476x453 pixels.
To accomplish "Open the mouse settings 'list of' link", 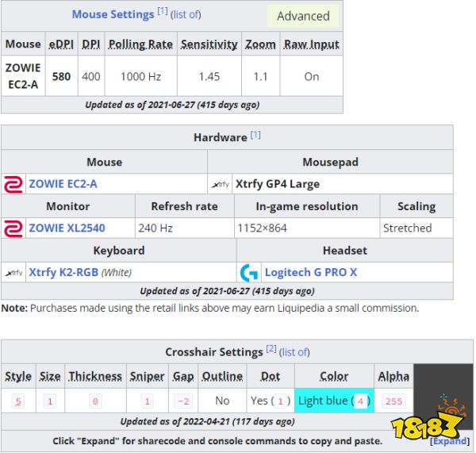I will [186, 14].
